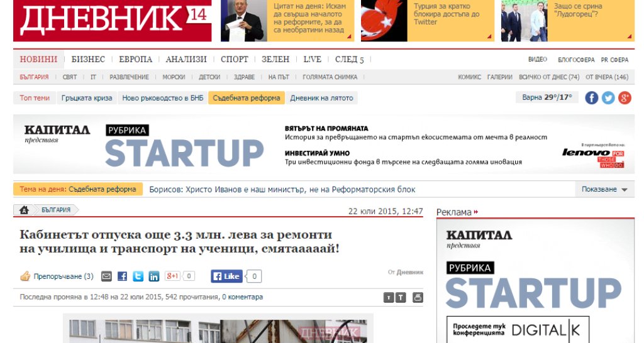Share article on LinkedIn icon

tap(153, 276)
